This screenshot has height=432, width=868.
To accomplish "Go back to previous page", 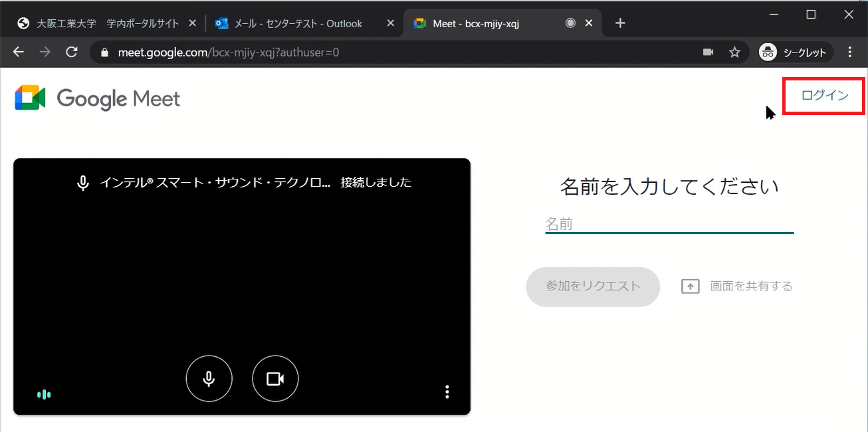I will (x=19, y=52).
